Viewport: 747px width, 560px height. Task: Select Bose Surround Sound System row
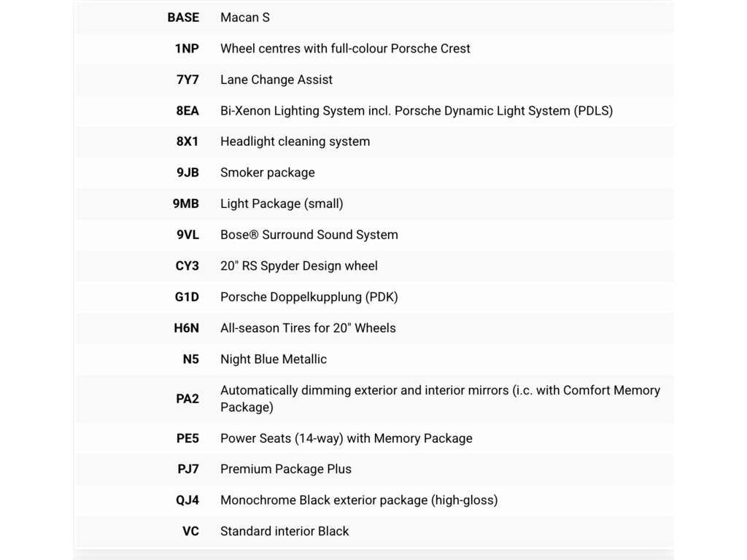(374, 235)
